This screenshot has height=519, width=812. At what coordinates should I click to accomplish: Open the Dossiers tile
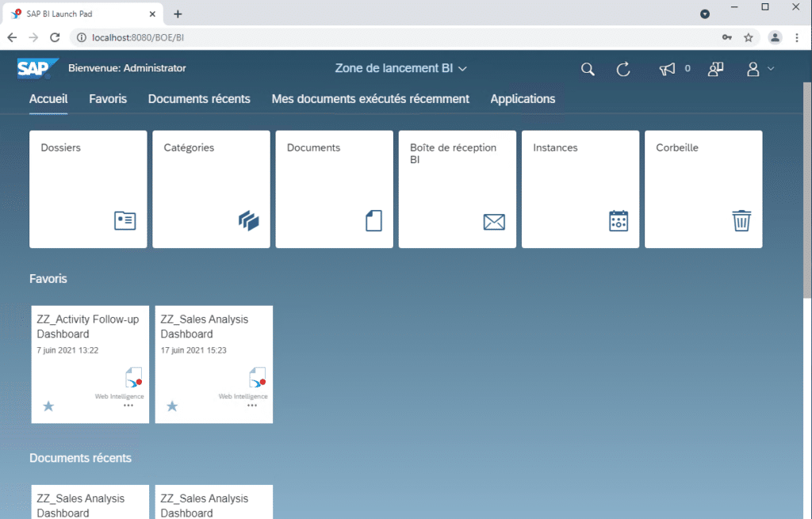tap(88, 189)
